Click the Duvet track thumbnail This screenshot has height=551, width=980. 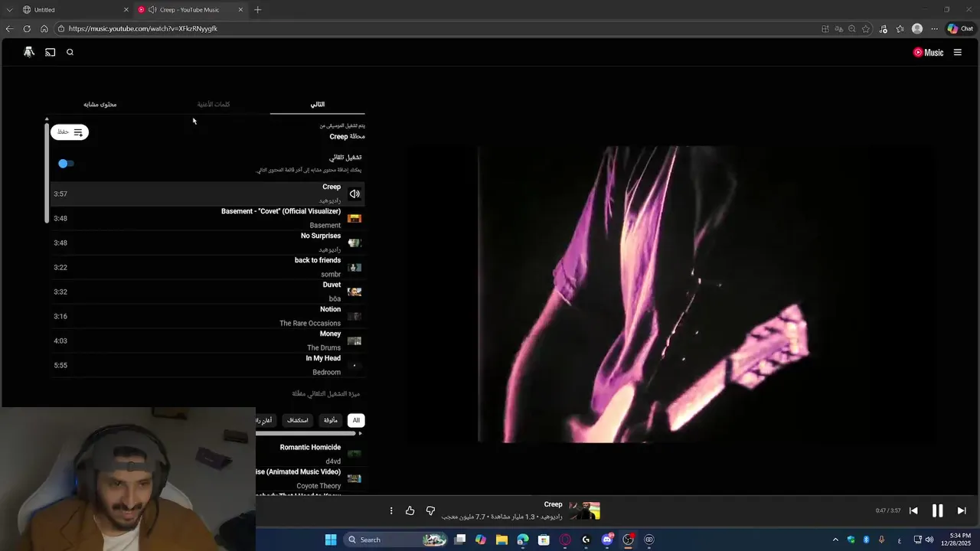[x=354, y=292]
